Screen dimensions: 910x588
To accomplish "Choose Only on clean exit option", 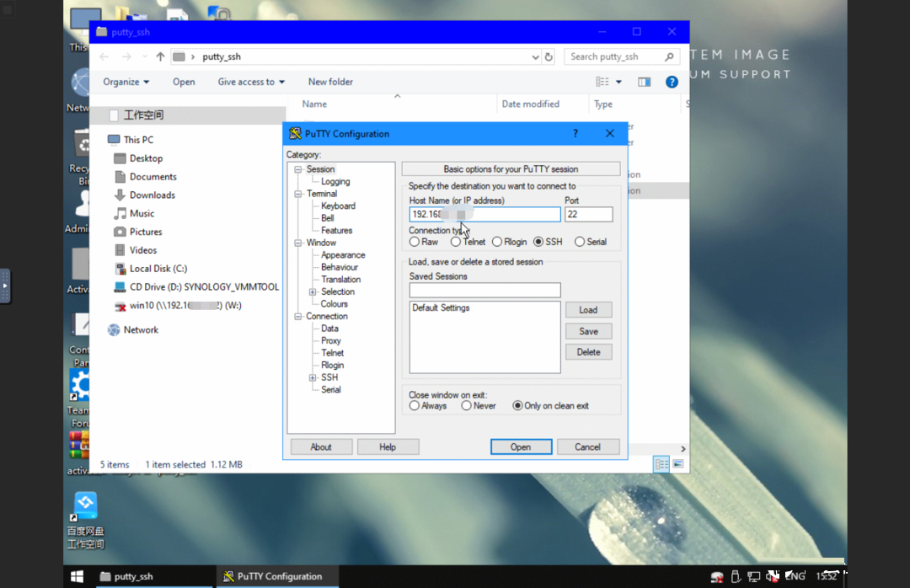I will tap(517, 406).
